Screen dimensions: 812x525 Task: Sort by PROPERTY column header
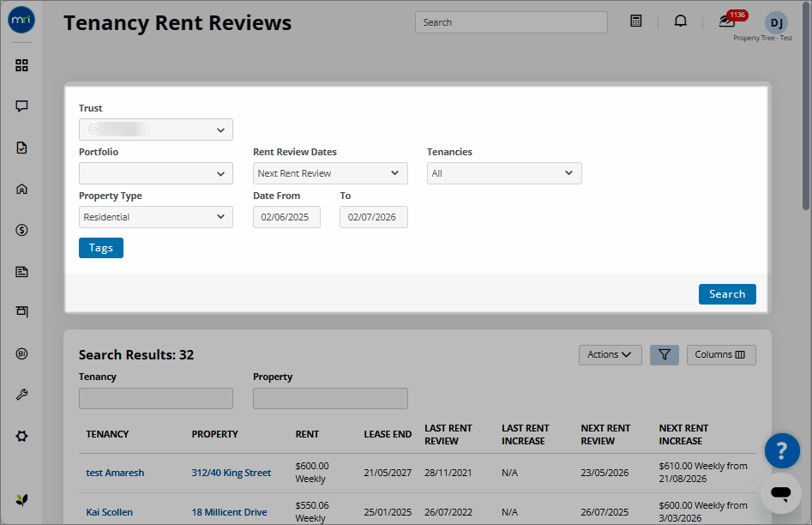point(215,434)
